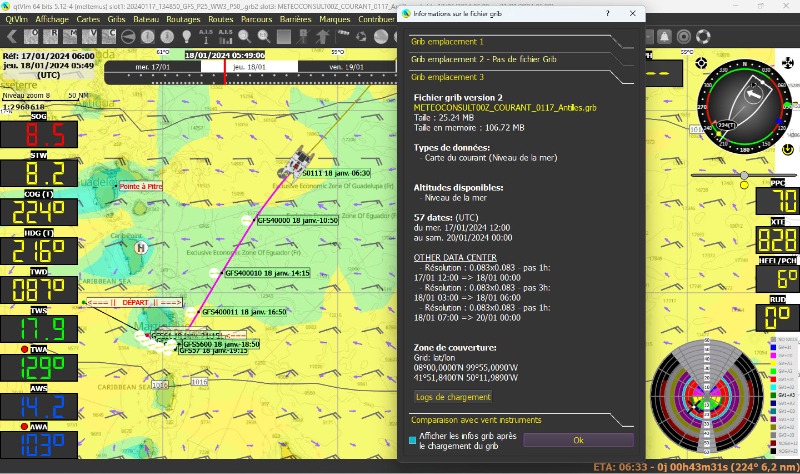Screen dimensions: 800x474
Task: Toggle the map layer icon labeled O
Action: point(32,36)
